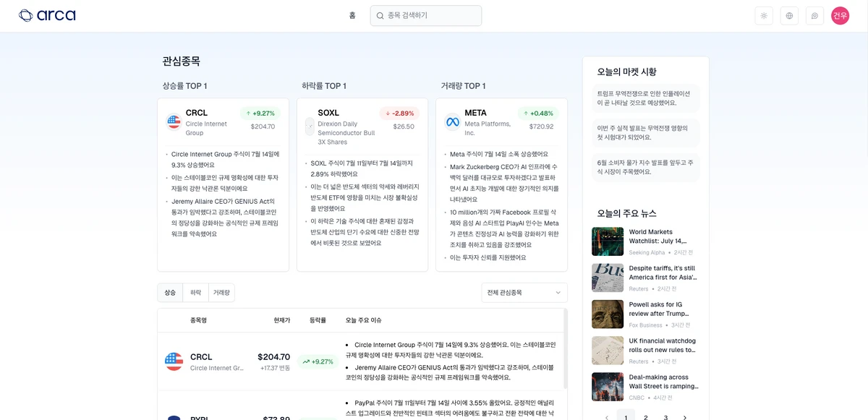Sort by 종목명 column header
The image size is (868, 420).
(x=198, y=320)
